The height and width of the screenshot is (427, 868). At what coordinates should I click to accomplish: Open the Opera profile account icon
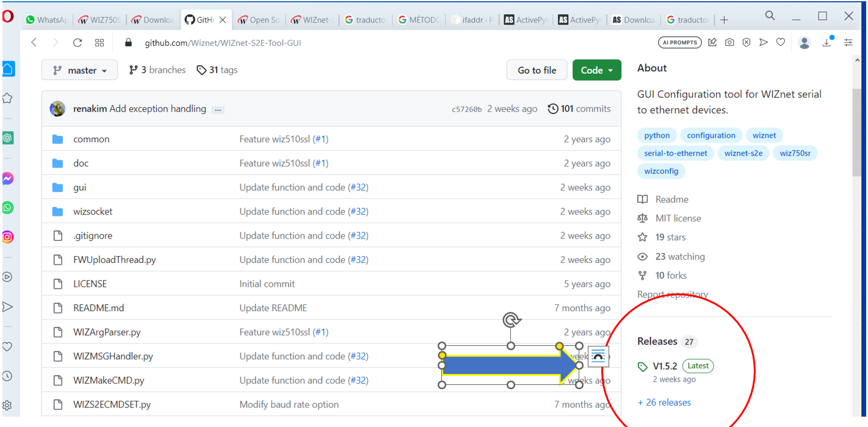coord(805,43)
